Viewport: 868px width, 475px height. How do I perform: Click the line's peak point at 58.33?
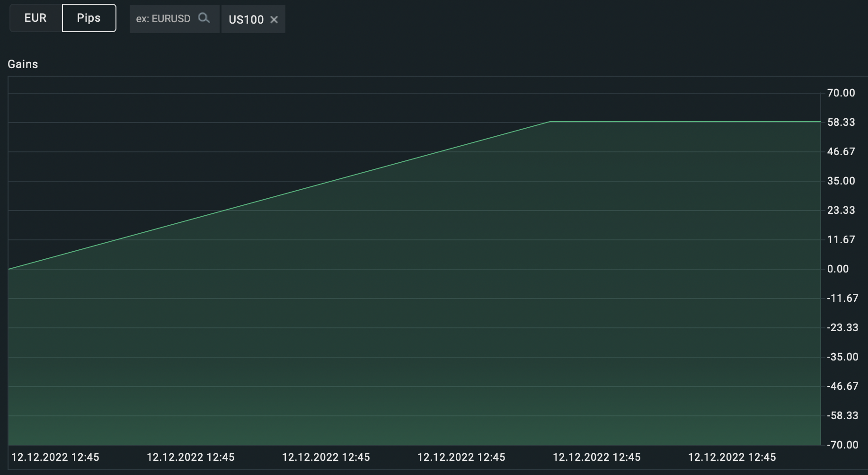pyautogui.click(x=549, y=122)
